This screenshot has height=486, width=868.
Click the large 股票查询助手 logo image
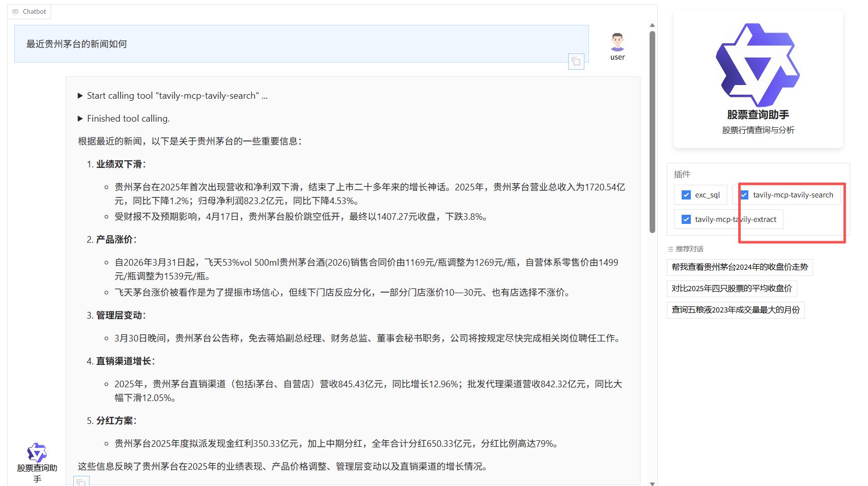758,65
